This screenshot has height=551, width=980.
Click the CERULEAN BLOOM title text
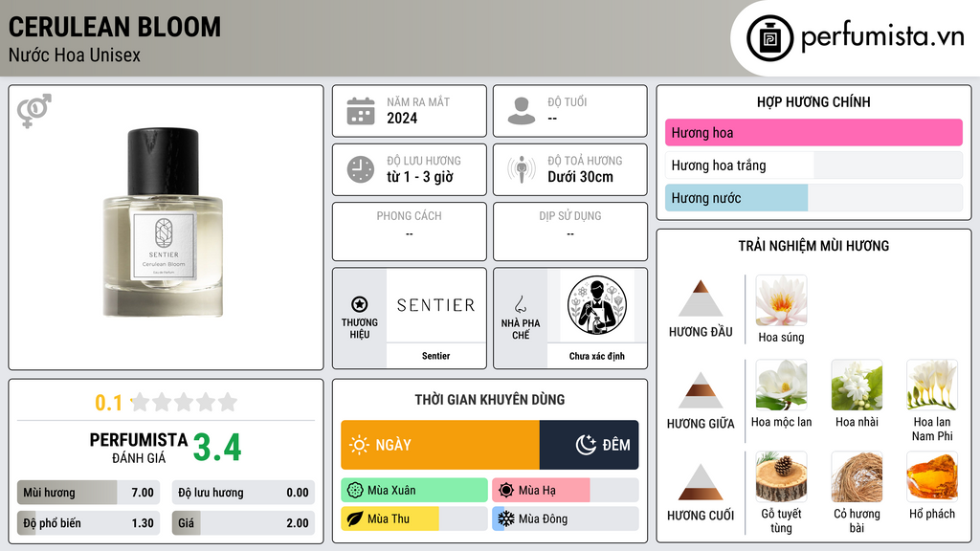[115, 27]
